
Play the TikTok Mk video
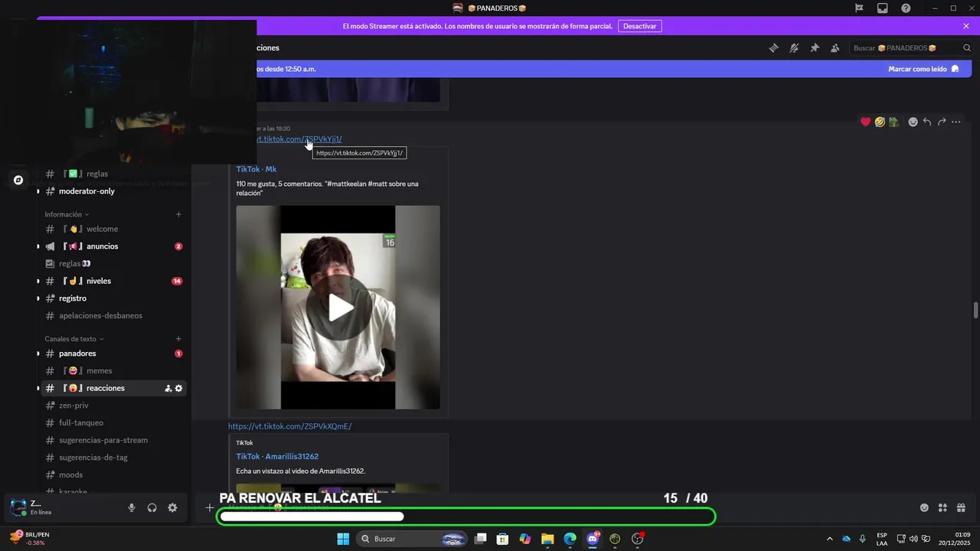click(x=338, y=308)
